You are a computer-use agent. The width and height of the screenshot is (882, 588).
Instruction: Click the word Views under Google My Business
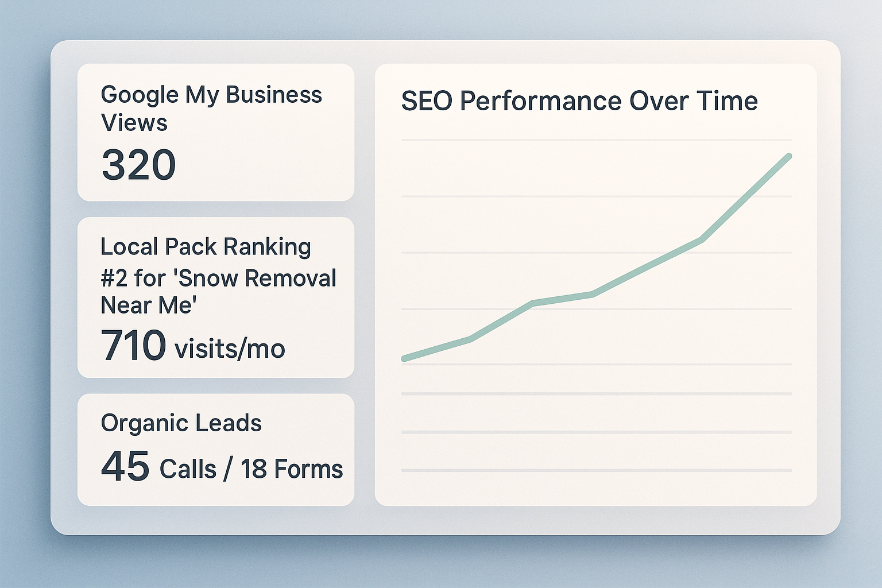click(134, 122)
